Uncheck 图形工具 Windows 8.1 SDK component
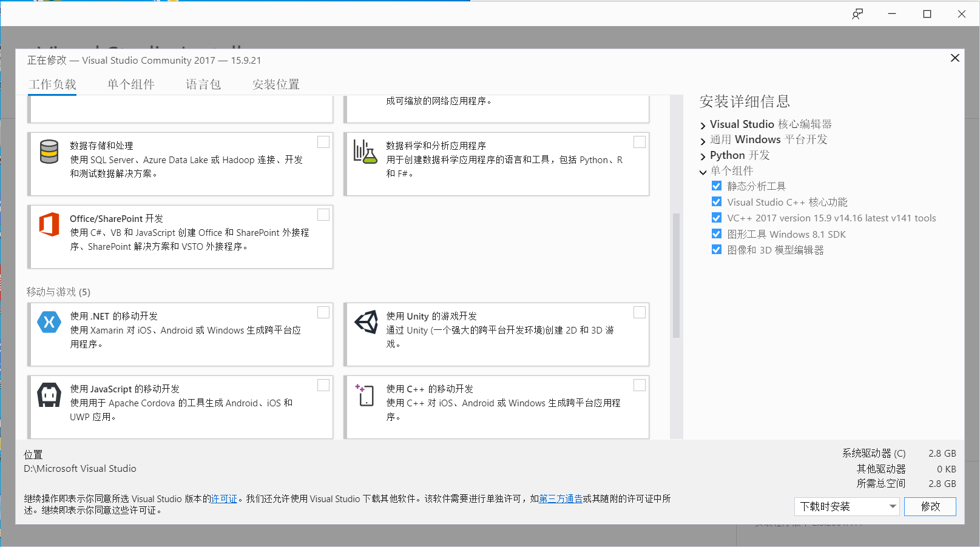980x547 pixels. pyautogui.click(x=717, y=233)
